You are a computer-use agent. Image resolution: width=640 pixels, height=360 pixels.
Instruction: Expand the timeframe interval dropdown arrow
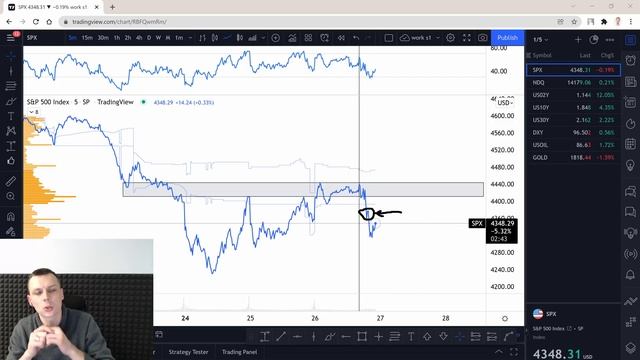coord(190,38)
